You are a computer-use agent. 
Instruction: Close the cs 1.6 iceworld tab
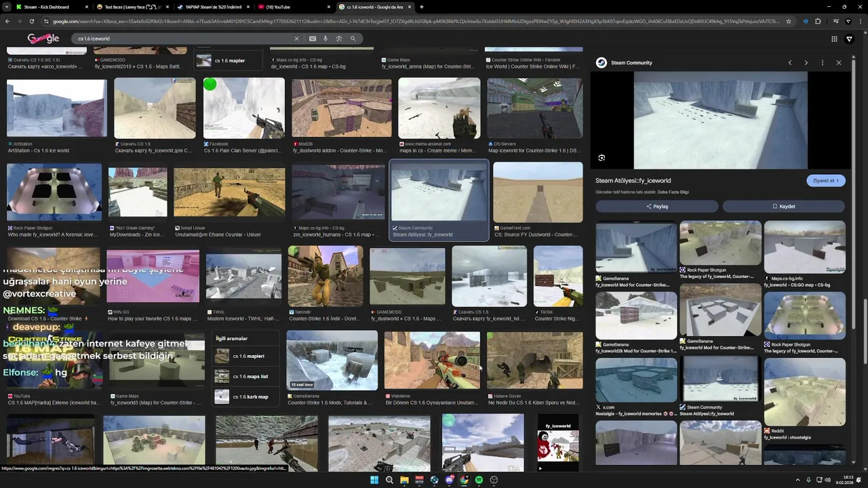(x=409, y=7)
